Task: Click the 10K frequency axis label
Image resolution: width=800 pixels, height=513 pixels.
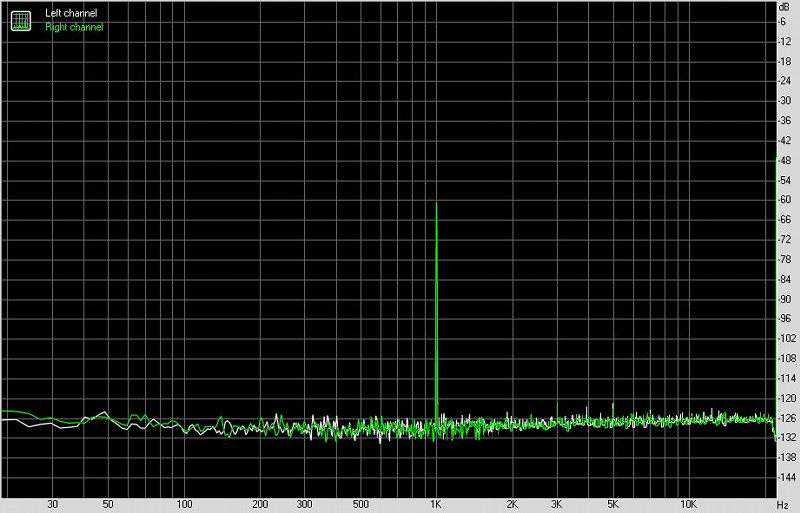Action: [x=688, y=504]
